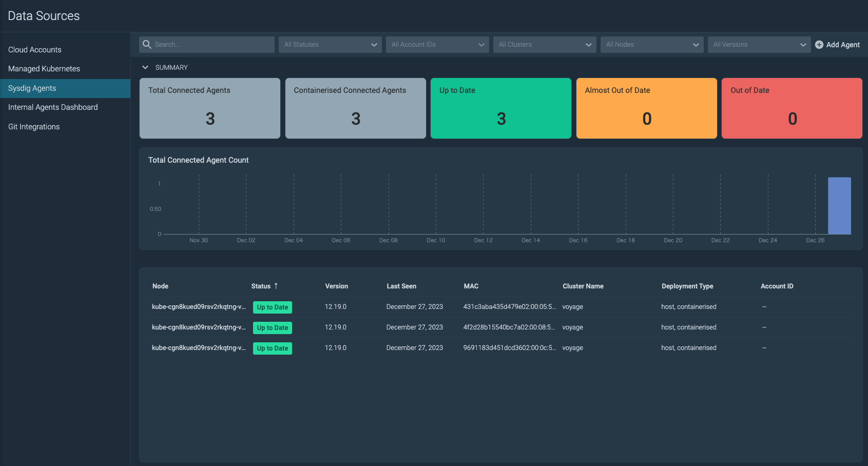Click MAC value 9691183d451dcd3602:00:0c:5...
The height and width of the screenshot is (466, 868).
pyautogui.click(x=509, y=348)
